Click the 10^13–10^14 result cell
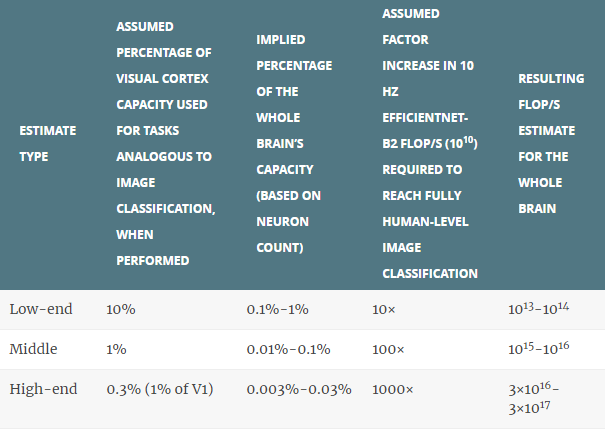The image size is (608, 429). tap(539, 308)
